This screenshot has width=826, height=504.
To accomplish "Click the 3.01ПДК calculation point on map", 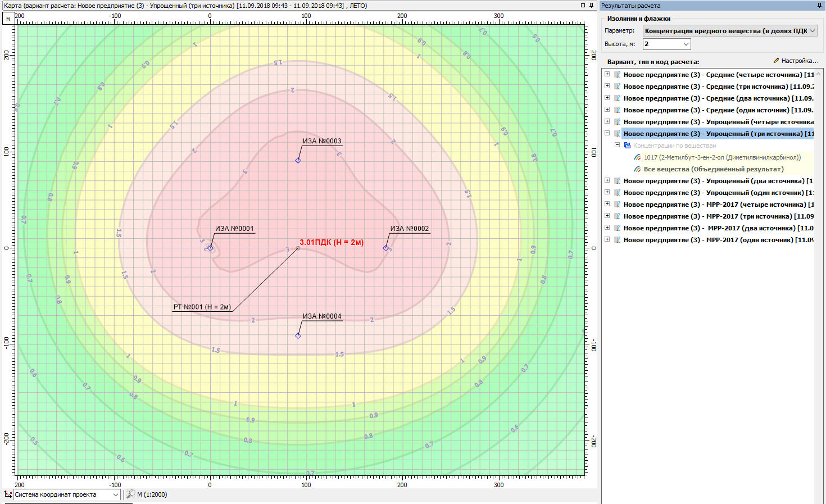I will [298, 248].
